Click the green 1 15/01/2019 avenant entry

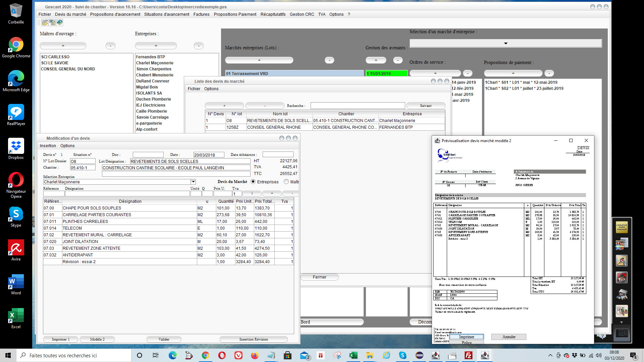(x=386, y=73)
